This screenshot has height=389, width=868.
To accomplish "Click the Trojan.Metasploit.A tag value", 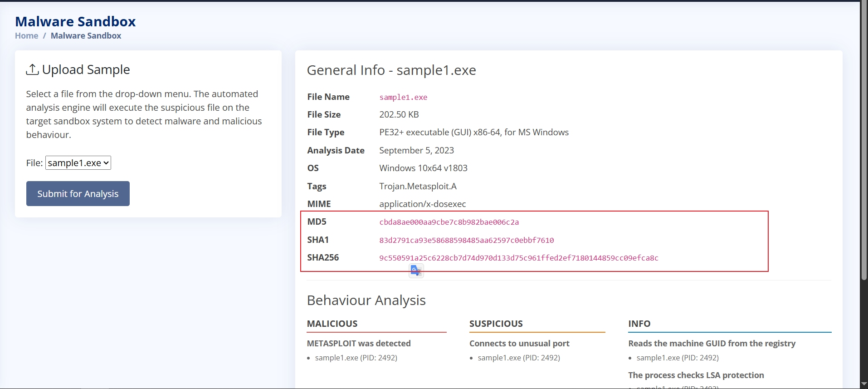I will pos(418,186).
